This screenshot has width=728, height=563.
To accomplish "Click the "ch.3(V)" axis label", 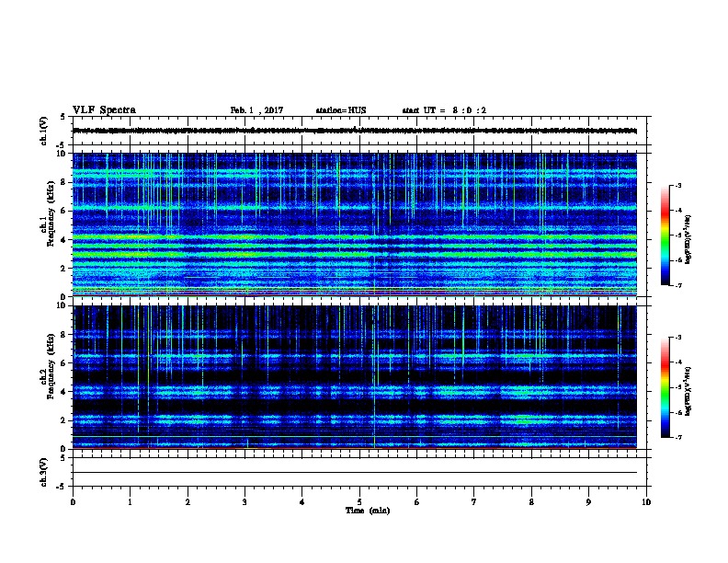I will tap(44, 472).
